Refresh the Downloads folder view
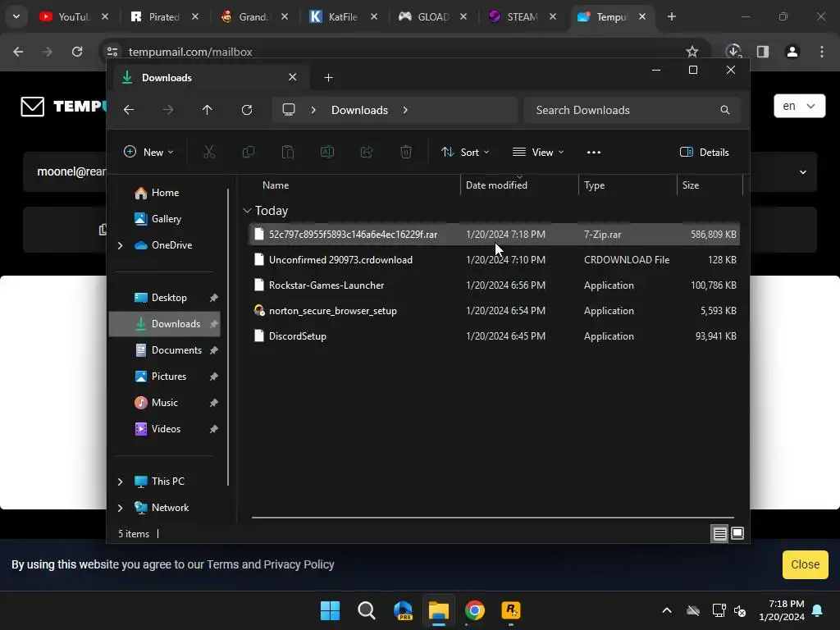This screenshot has height=630, width=840. 246,110
